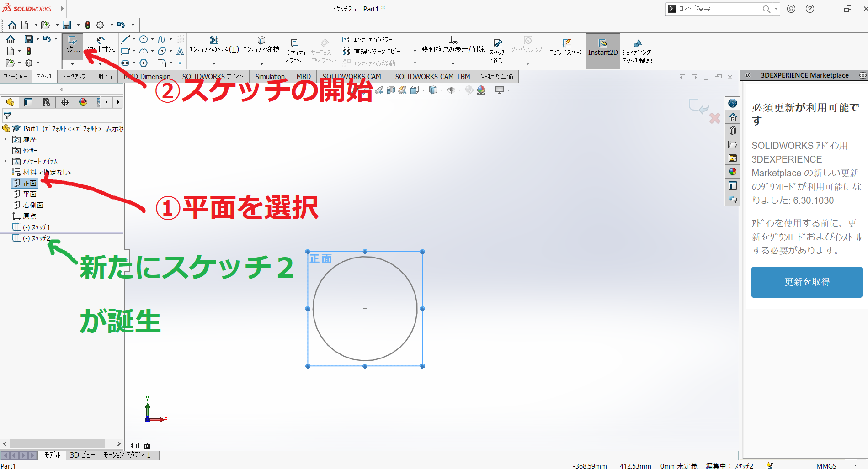Open the PropertyManager tab icon
Viewport: 868px width, 469px height.
28,102
